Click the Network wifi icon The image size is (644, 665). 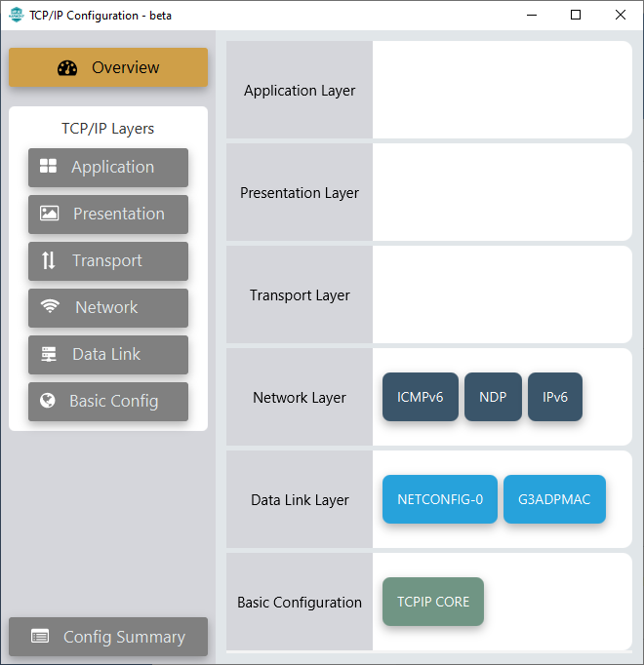tap(51, 307)
